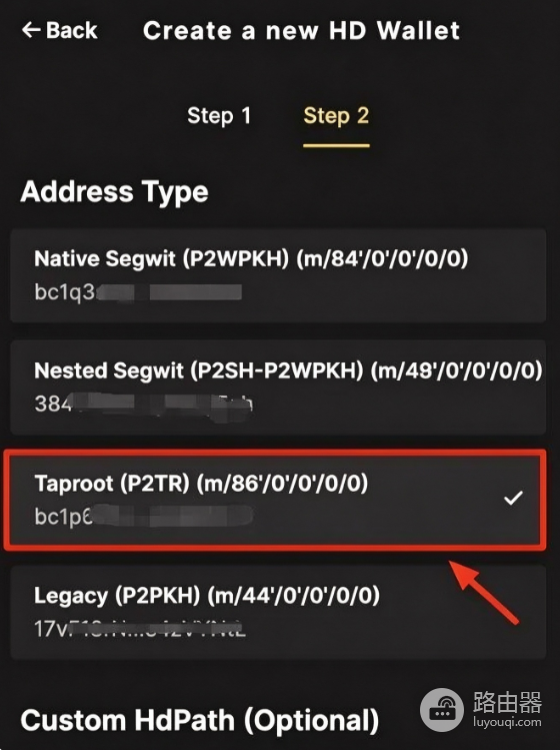560x750 pixels.
Task: Click the bc1q address under Native Segwit
Action: click(x=138, y=292)
